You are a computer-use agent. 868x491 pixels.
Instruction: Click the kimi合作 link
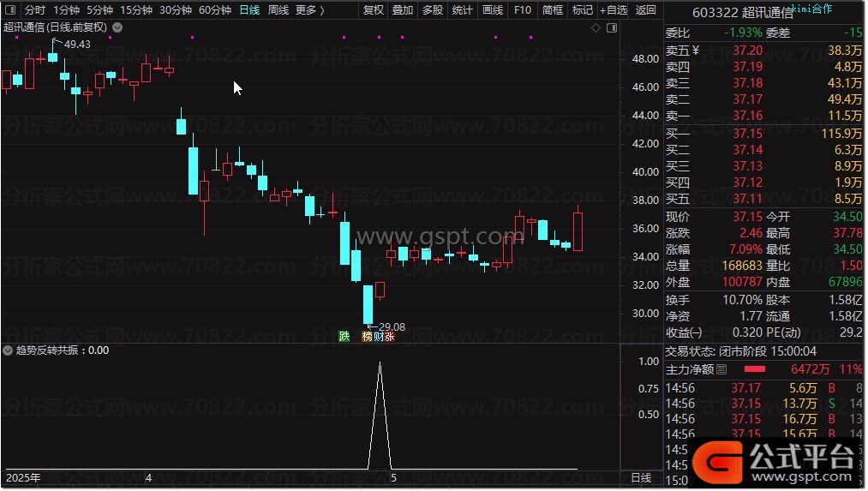click(811, 9)
